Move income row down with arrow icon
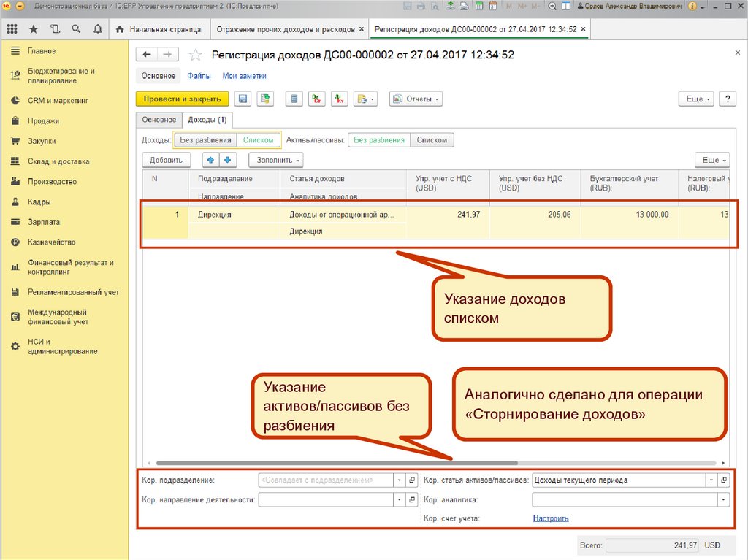Screen dimensions: 748x560 [227, 160]
